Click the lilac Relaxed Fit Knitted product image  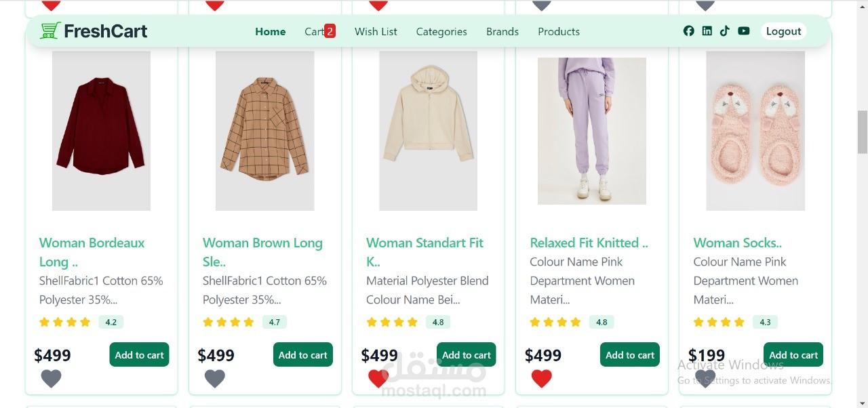591,131
